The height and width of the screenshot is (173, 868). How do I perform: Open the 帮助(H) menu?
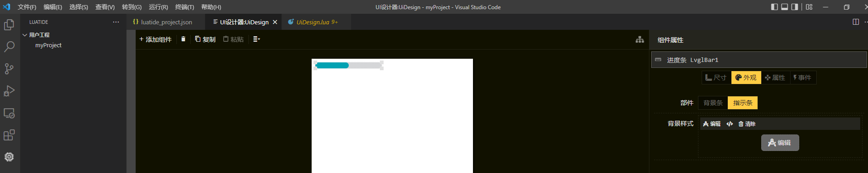coord(211,7)
